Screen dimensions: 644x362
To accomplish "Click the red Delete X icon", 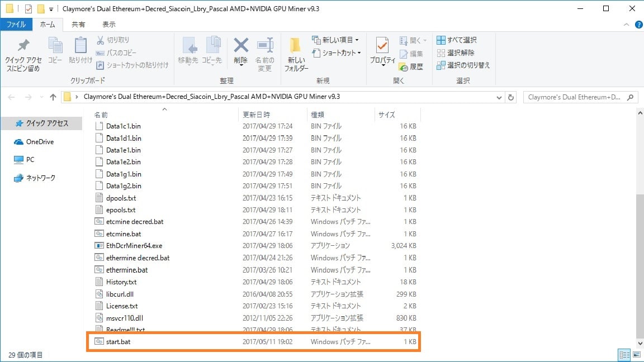I will [241, 46].
